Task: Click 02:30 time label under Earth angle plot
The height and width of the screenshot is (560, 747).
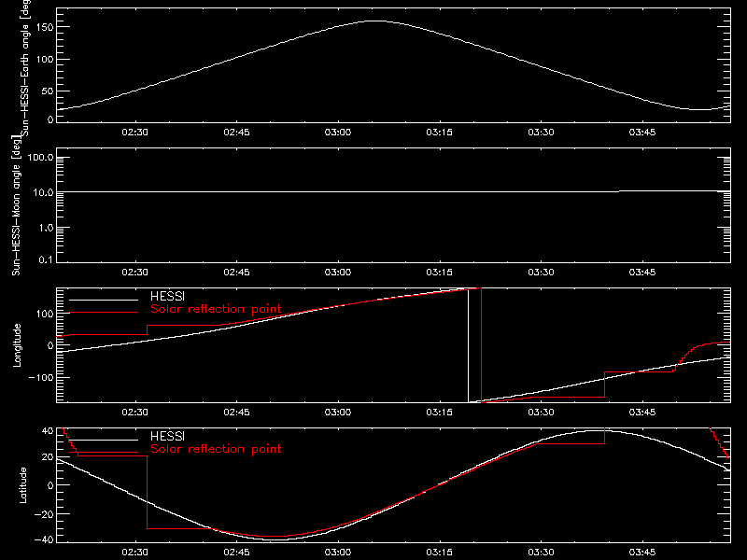Action: pos(134,132)
